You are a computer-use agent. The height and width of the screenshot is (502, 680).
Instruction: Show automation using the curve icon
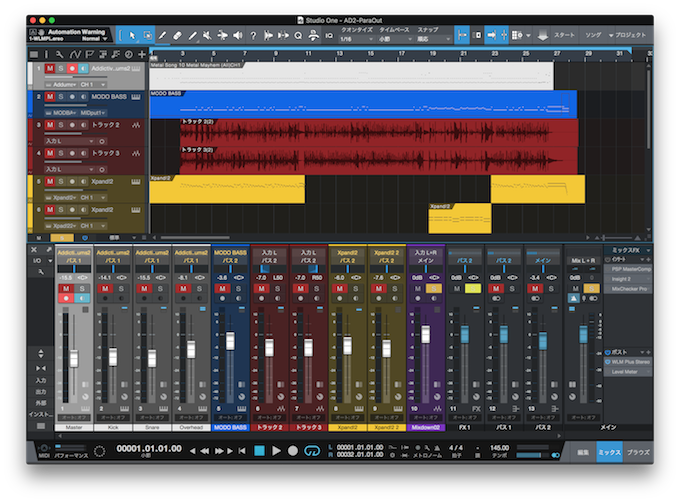point(75,54)
